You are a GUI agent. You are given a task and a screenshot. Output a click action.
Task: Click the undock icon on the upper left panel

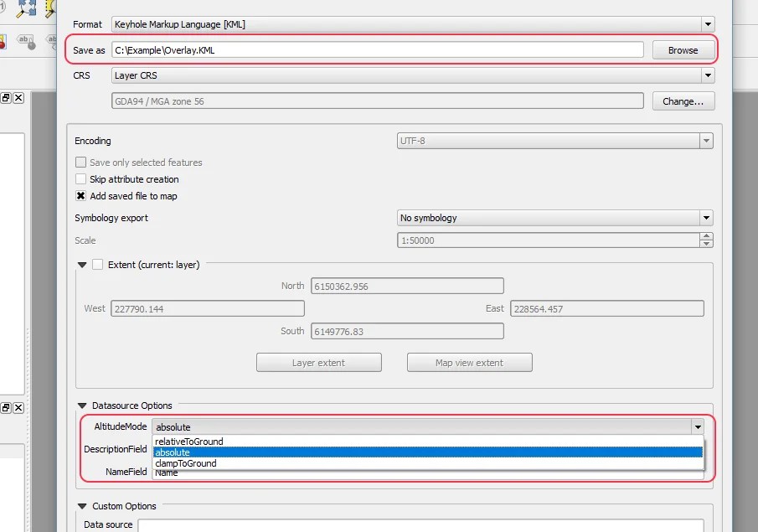tap(6, 97)
